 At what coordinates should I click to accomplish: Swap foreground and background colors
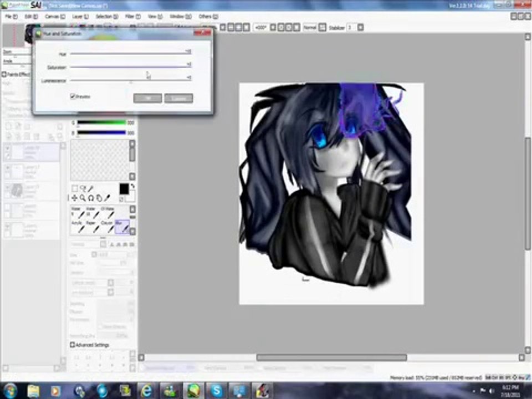(132, 186)
